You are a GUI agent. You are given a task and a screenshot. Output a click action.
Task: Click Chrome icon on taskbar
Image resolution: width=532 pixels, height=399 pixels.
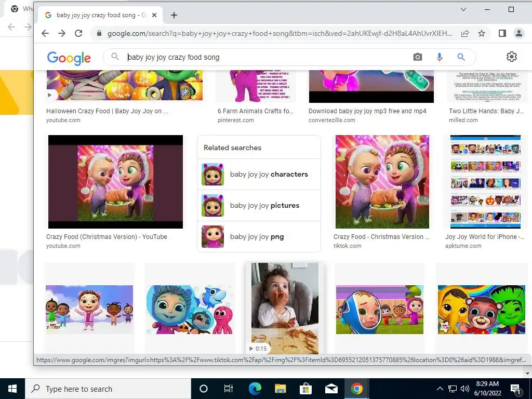click(356, 389)
